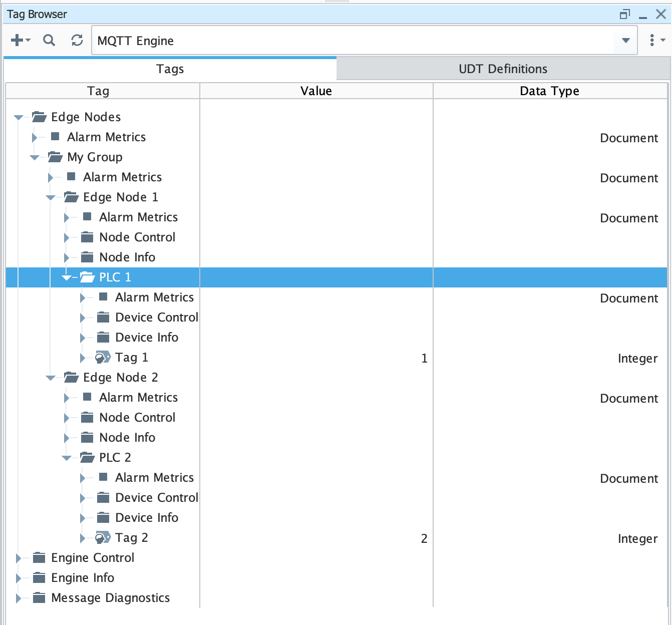Click the search magnifier icon

pyautogui.click(x=49, y=40)
